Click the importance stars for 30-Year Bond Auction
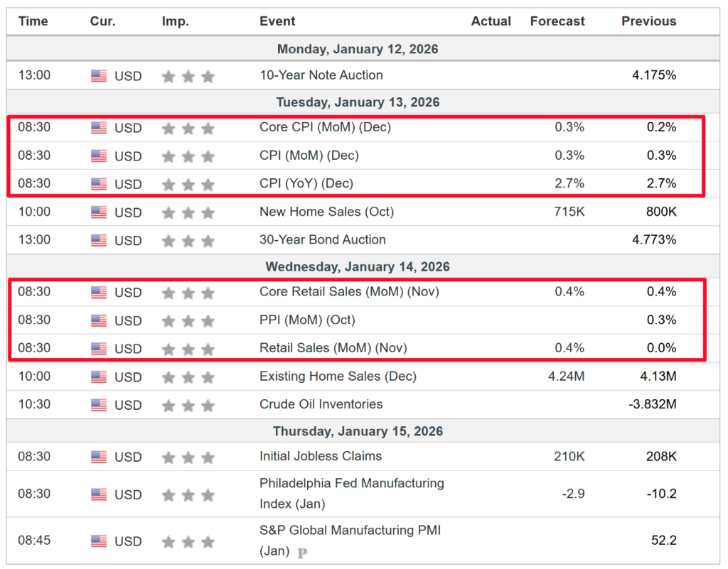Screen dimensions: 728x569 188,241
